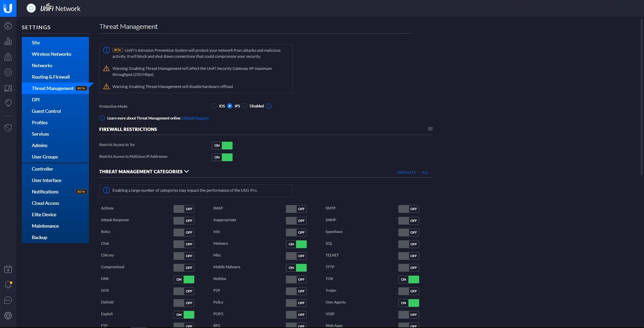
Task: Open User Groups settings
Action: tap(55, 157)
